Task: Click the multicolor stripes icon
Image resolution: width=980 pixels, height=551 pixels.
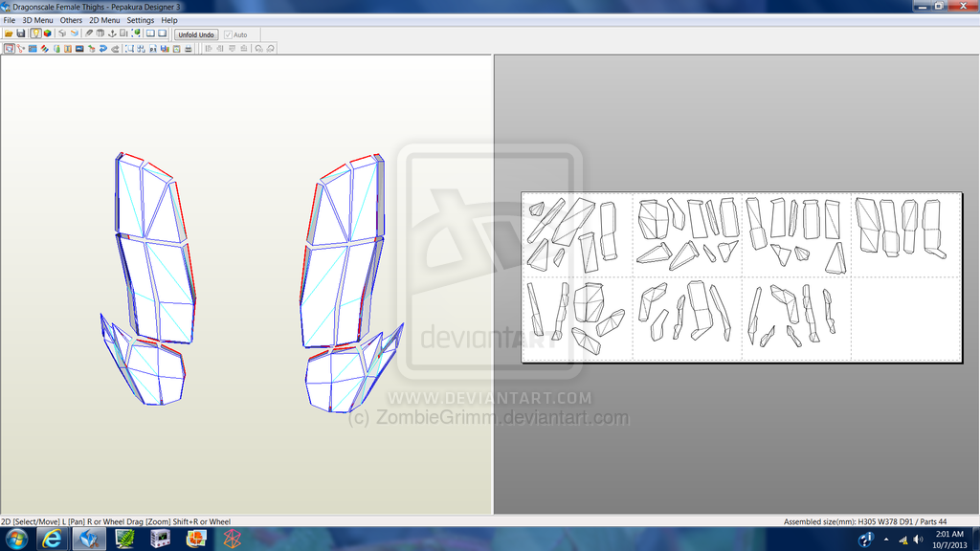Action: (x=44, y=48)
